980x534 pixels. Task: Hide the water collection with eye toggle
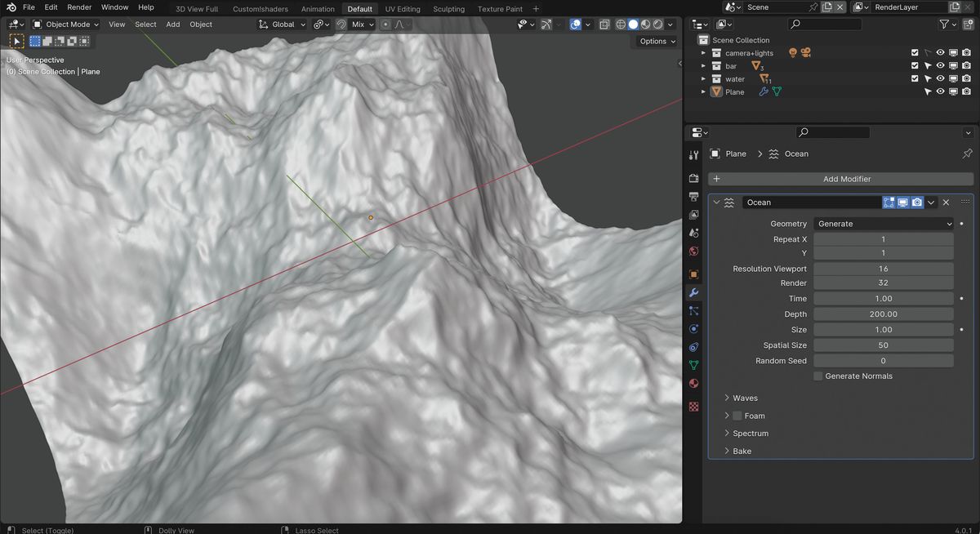(x=940, y=78)
